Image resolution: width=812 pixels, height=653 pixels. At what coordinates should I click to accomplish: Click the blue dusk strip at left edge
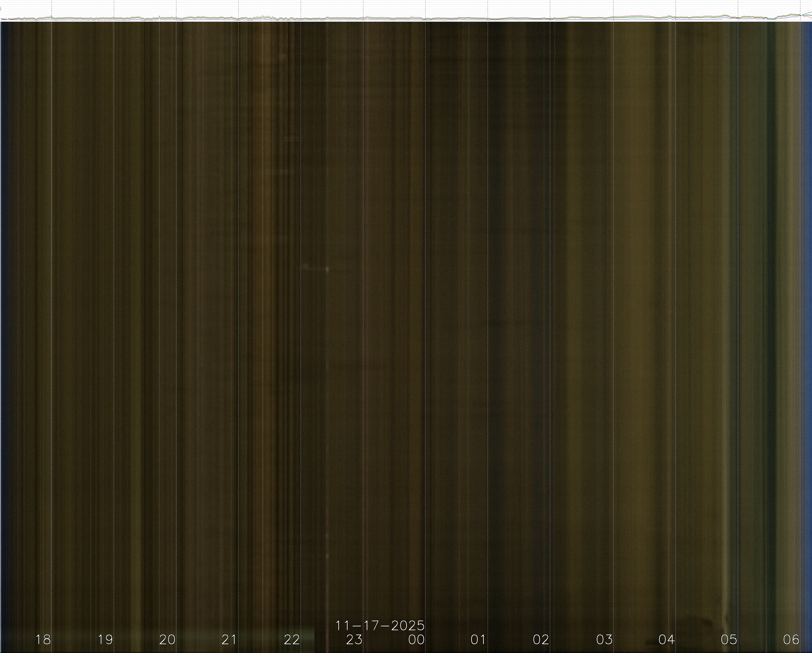[2, 301]
